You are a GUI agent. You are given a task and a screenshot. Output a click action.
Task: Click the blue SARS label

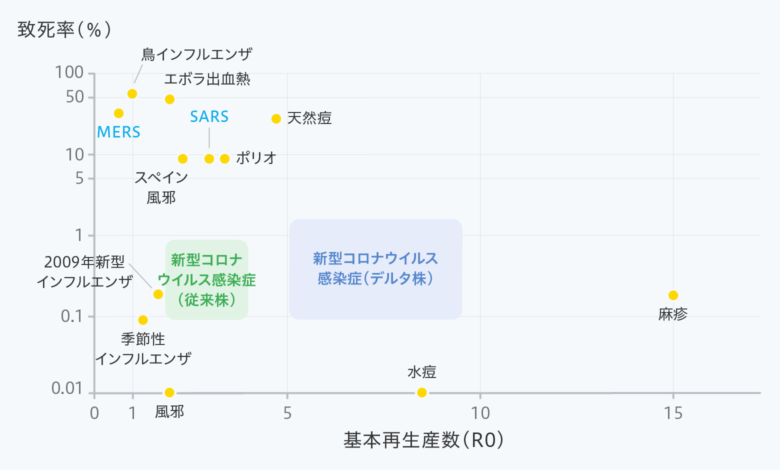pyautogui.click(x=209, y=117)
